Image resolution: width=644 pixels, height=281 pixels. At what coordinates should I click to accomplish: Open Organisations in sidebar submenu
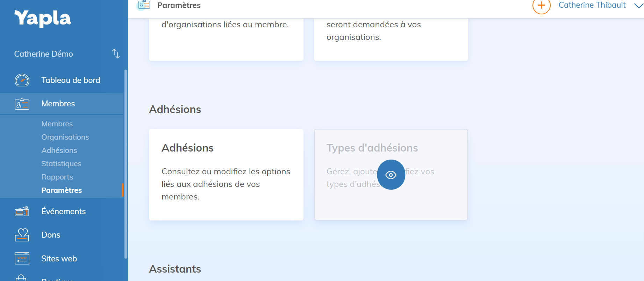[65, 137]
